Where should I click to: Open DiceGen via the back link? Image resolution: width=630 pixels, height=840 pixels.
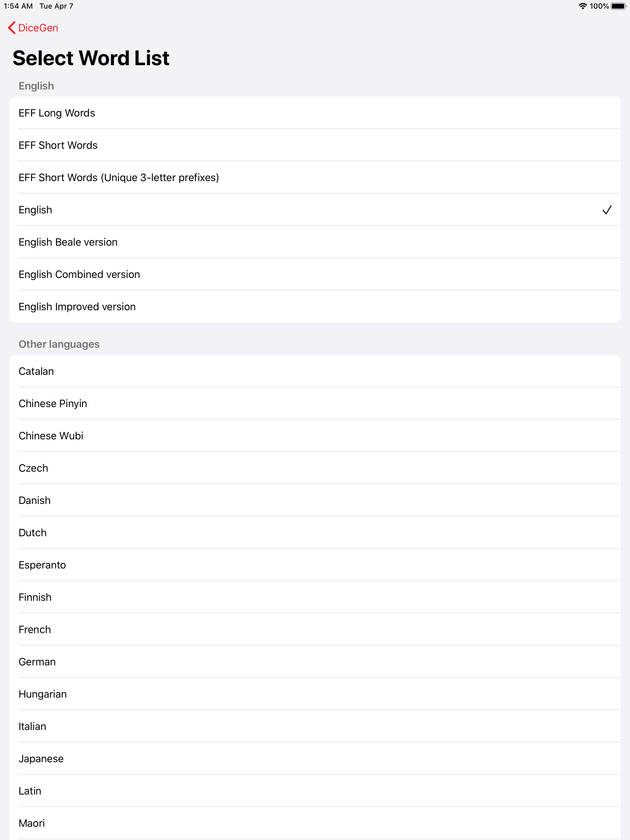click(38, 28)
